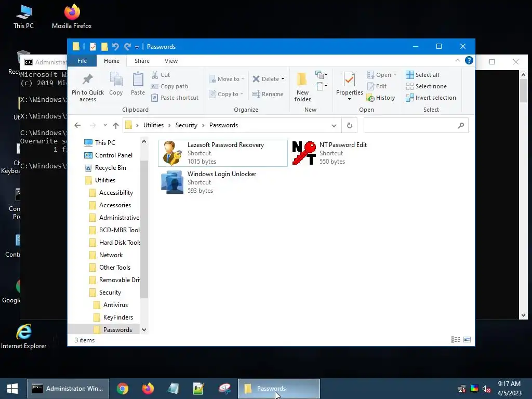Open the Easy access dropdown icon
Image resolution: width=532 pixels, height=399 pixels.
tap(321, 86)
